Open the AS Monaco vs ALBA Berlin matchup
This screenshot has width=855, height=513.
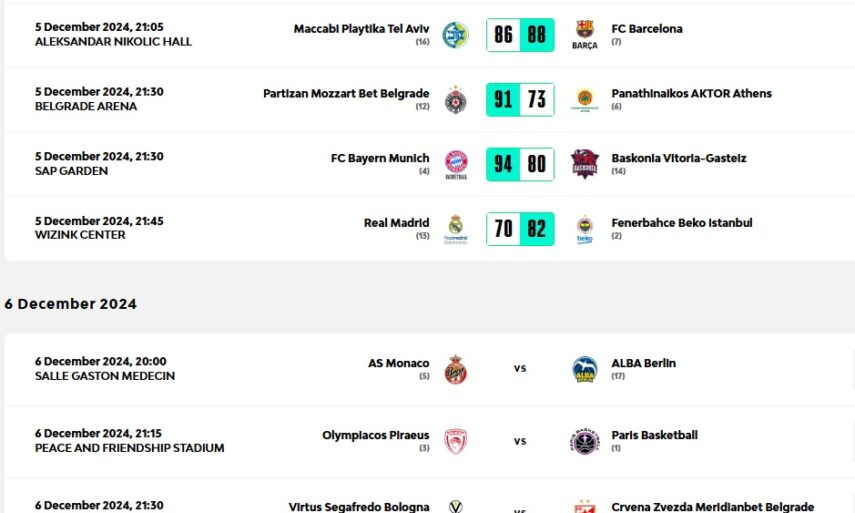pyautogui.click(x=520, y=369)
